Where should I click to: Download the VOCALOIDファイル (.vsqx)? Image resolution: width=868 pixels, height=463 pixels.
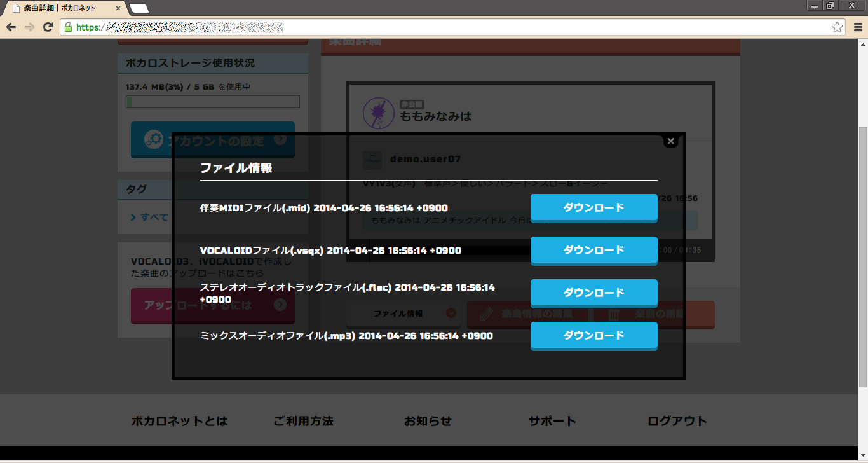coord(593,251)
